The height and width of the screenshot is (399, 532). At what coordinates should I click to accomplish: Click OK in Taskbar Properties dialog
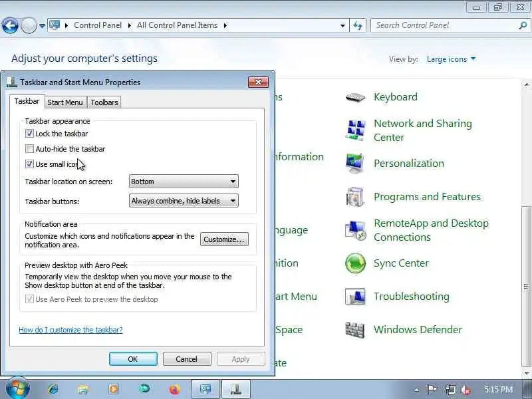(133, 359)
